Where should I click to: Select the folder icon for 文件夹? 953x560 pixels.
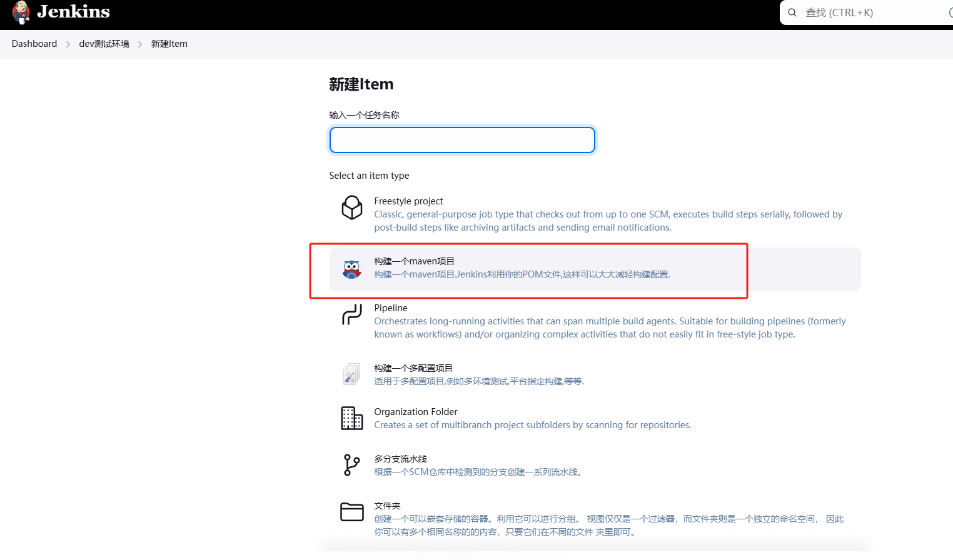coord(352,512)
